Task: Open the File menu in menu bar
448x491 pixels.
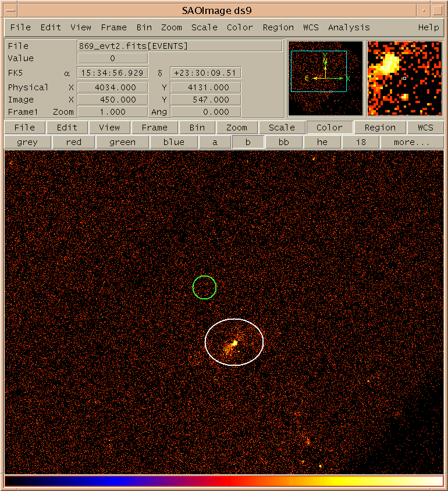Action: (x=20, y=27)
